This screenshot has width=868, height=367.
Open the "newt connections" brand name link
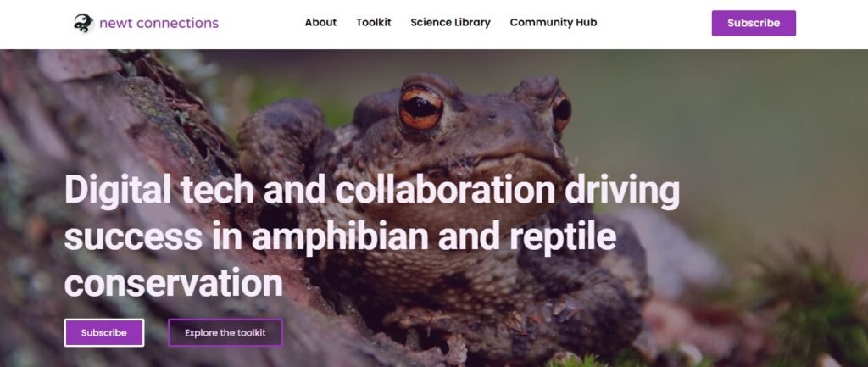pos(159,23)
